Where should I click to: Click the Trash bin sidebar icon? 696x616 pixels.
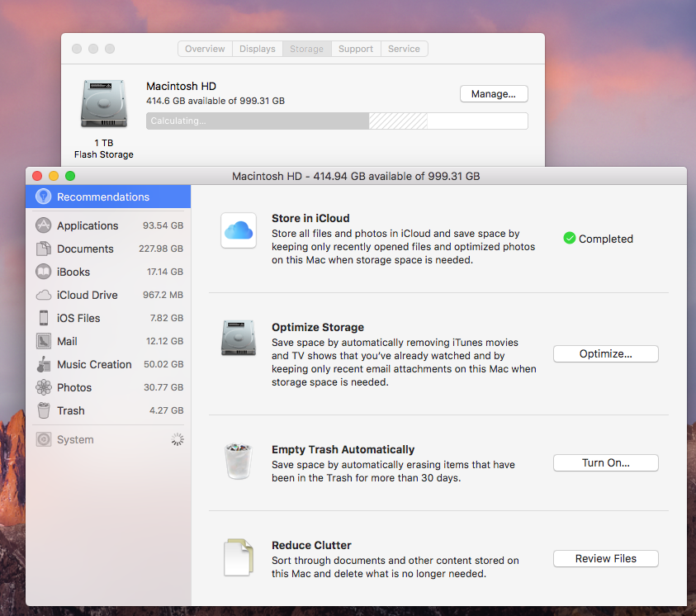43,410
